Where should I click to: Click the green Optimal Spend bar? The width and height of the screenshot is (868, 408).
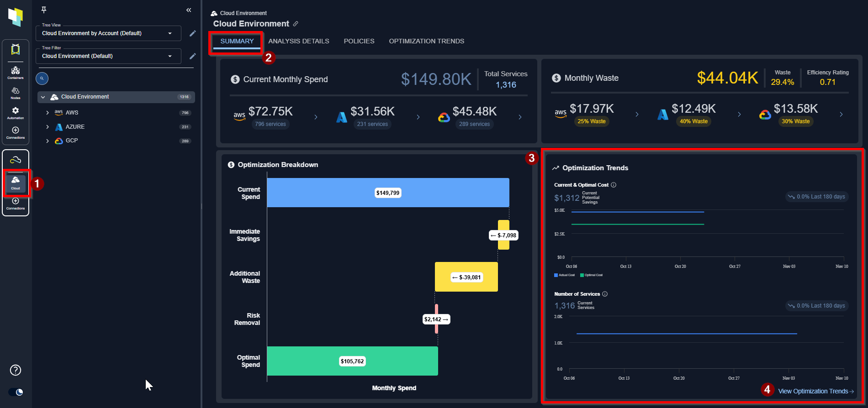point(352,361)
